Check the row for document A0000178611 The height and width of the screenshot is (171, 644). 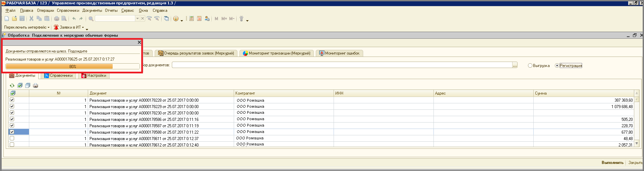(12, 138)
